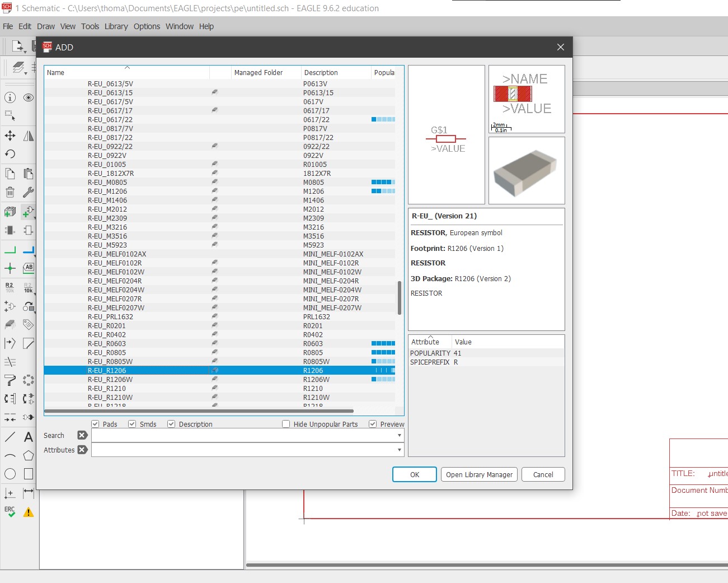Expand the Search dropdown arrow
This screenshot has width=728, height=583.
399,435
